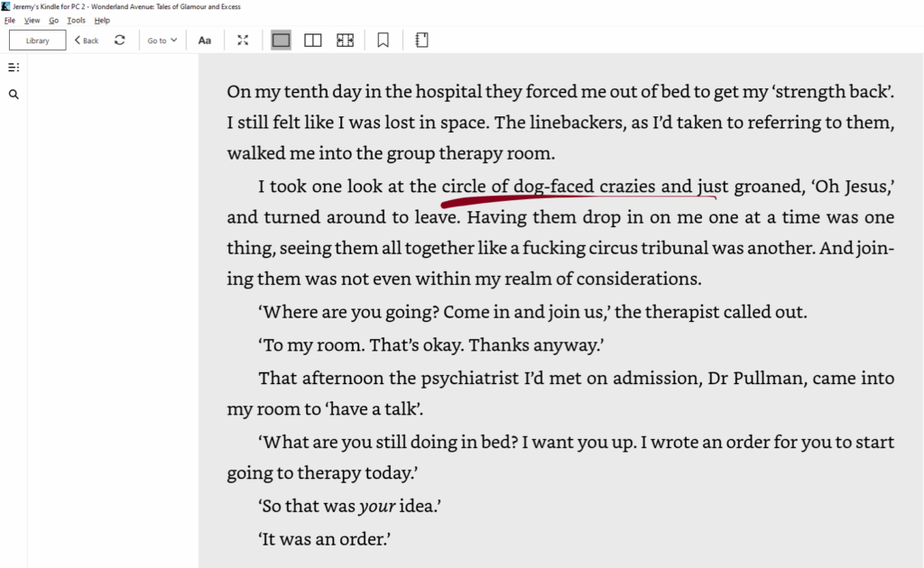
Task: Open the table of contents sidebar icon
Action: tap(14, 68)
